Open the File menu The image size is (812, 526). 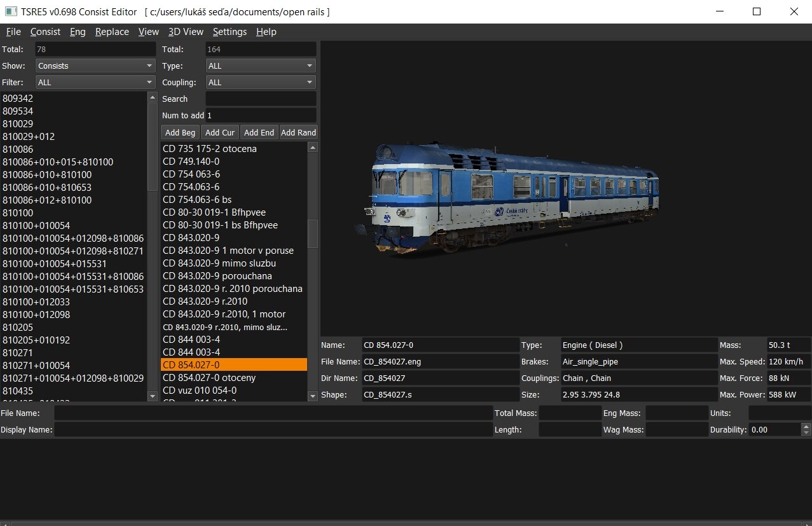tap(13, 32)
